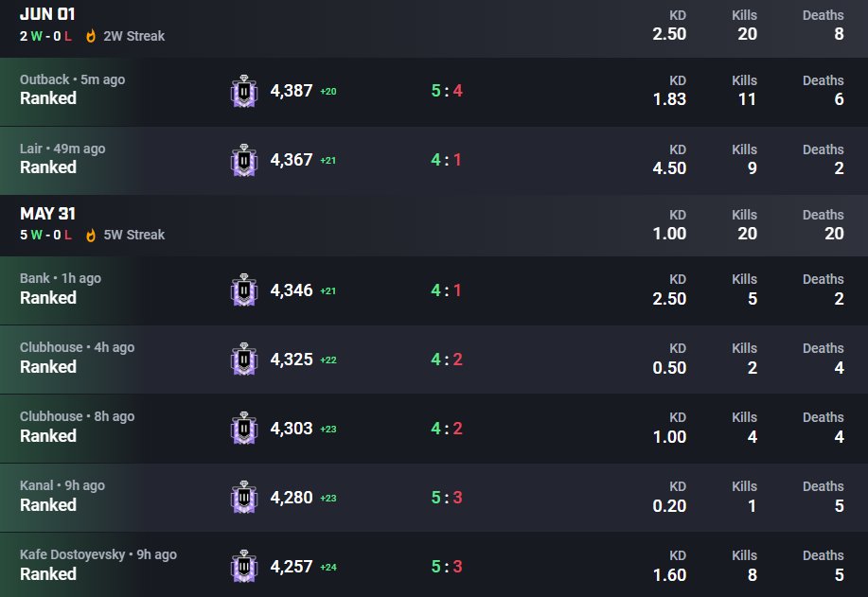
Task: Click the Bank 1h ago match title
Action: coord(61,278)
